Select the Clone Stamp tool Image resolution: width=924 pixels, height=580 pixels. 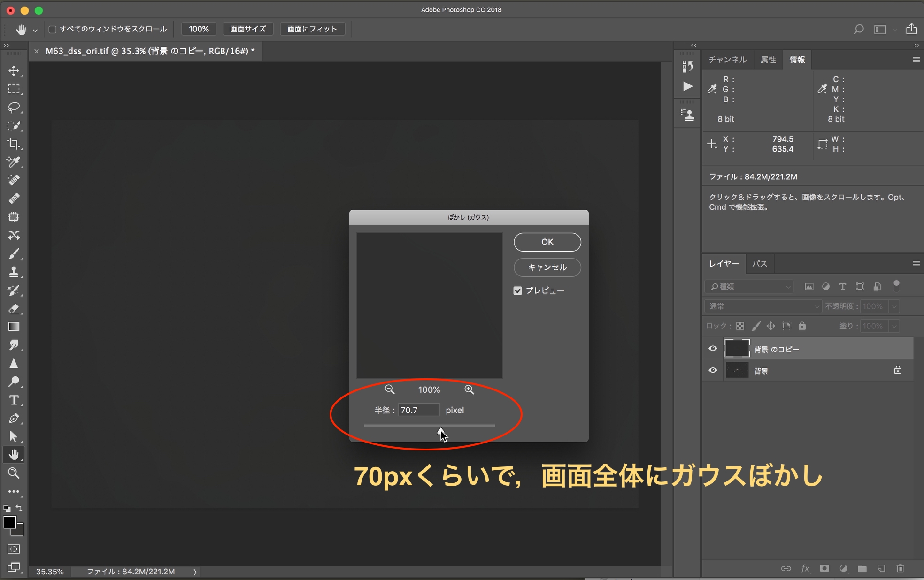14,271
